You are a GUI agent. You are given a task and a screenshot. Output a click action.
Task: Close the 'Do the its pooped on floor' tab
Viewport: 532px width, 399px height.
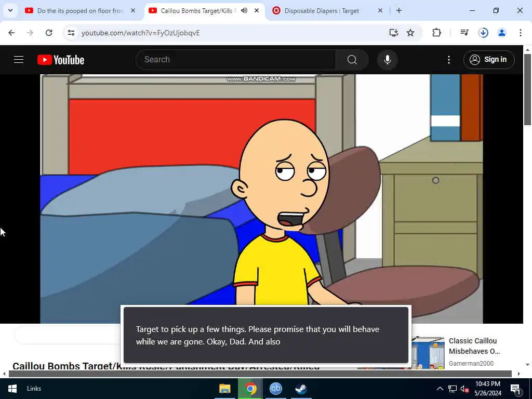coord(133,10)
